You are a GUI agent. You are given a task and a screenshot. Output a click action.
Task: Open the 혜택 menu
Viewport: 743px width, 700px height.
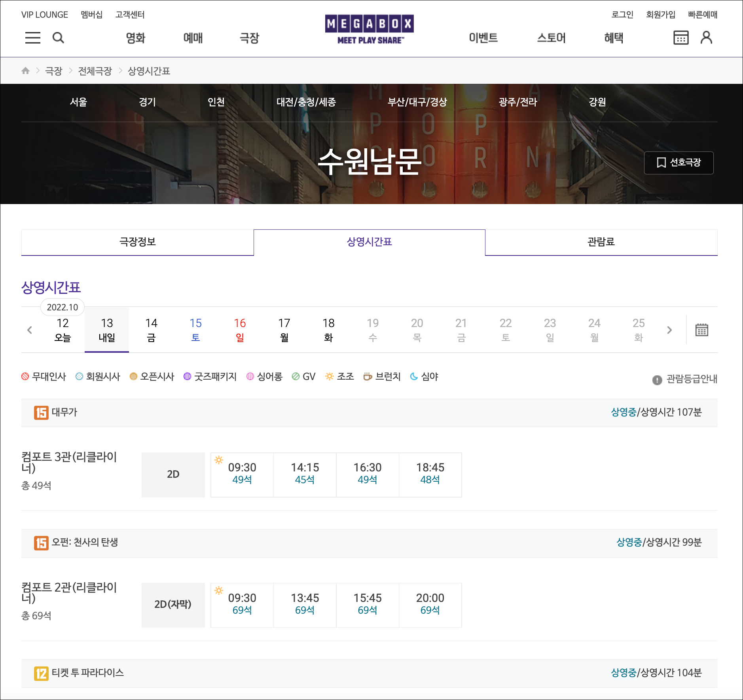tap(614, 38)
